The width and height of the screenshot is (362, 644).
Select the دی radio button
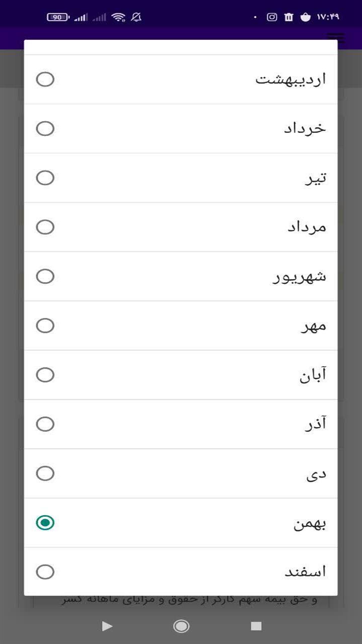[x=45, y=474]
